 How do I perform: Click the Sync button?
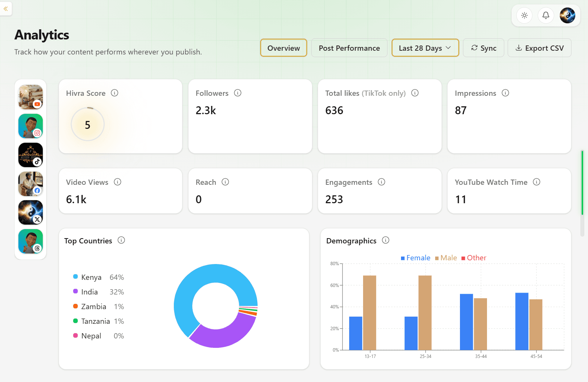click(x=484, y=48)
